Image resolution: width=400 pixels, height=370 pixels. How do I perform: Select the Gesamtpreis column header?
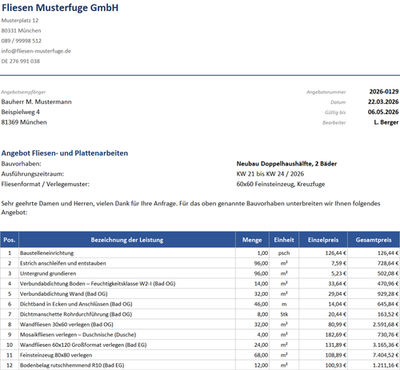click(x=374, y=240)
